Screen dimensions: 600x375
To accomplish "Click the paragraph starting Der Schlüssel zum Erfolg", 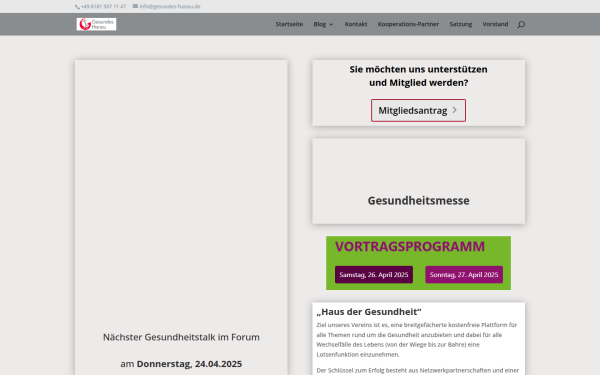I will (x=418, y=371).
